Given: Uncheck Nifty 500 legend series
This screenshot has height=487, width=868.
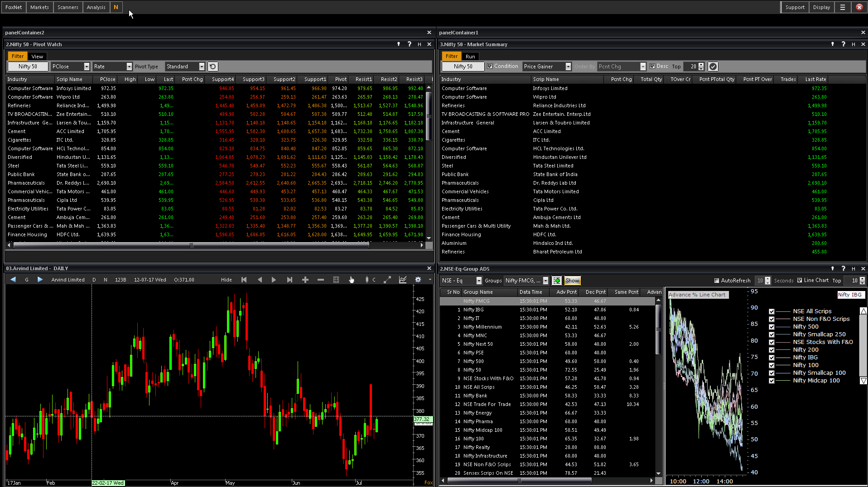Looking at the screenshot, I should click(772, 327).
